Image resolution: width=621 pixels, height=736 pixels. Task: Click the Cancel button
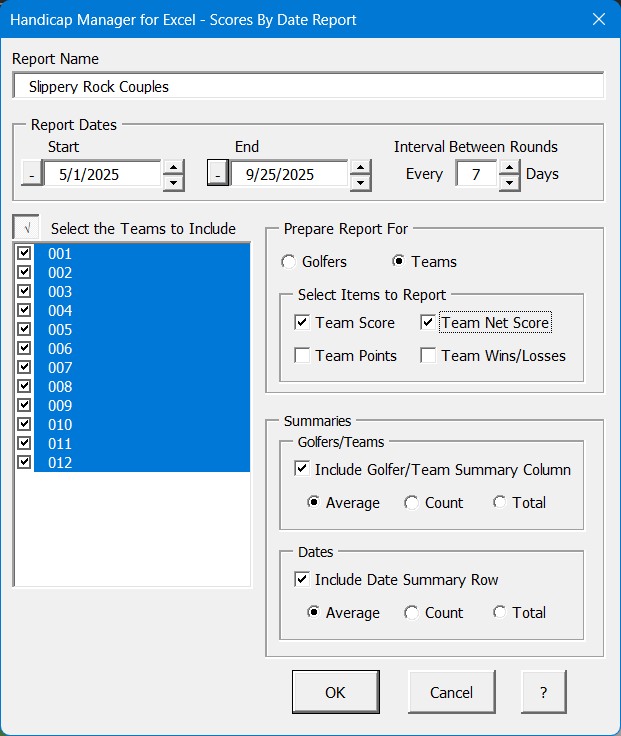[x=452, y=692]
